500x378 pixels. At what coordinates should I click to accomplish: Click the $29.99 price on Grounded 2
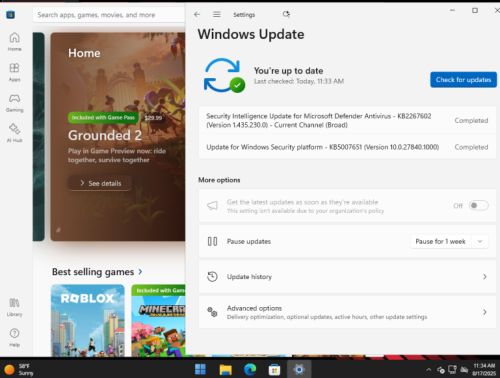tap(153, 118)
